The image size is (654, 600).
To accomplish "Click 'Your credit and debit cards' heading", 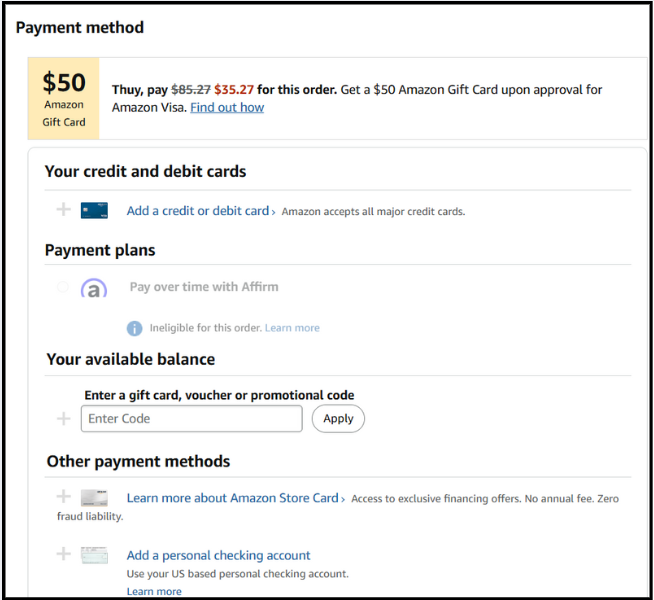I will pyautogui.click(x=146, y=171).
